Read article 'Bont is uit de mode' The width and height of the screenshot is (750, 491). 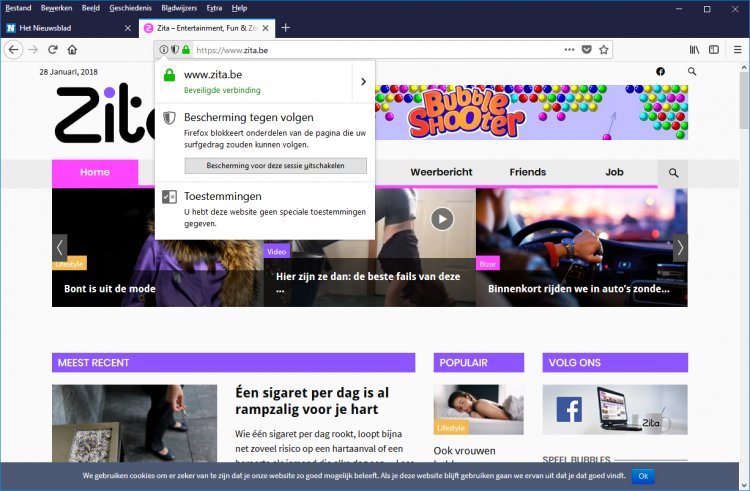[x=110, y=288]
